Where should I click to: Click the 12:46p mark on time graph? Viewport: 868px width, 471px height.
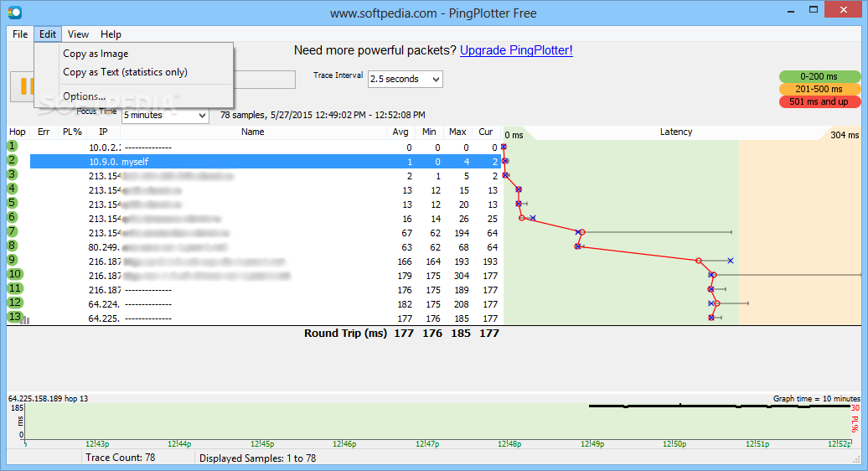tap(344, 444)
